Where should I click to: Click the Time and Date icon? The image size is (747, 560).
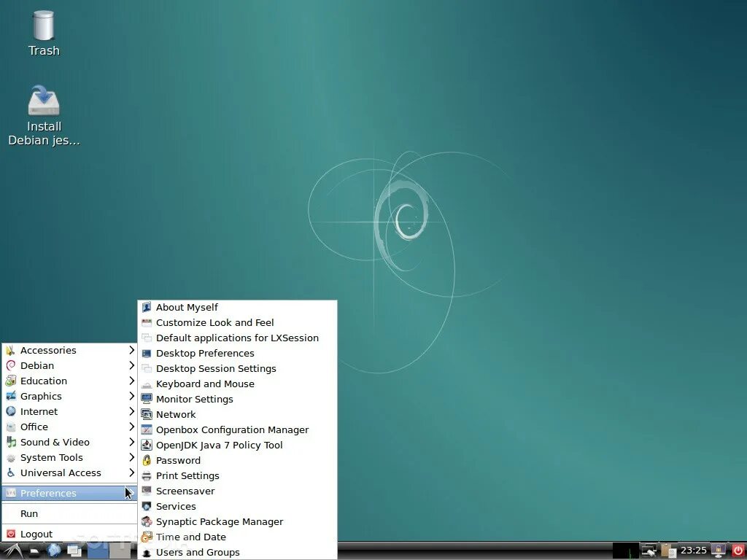[147, 537]
